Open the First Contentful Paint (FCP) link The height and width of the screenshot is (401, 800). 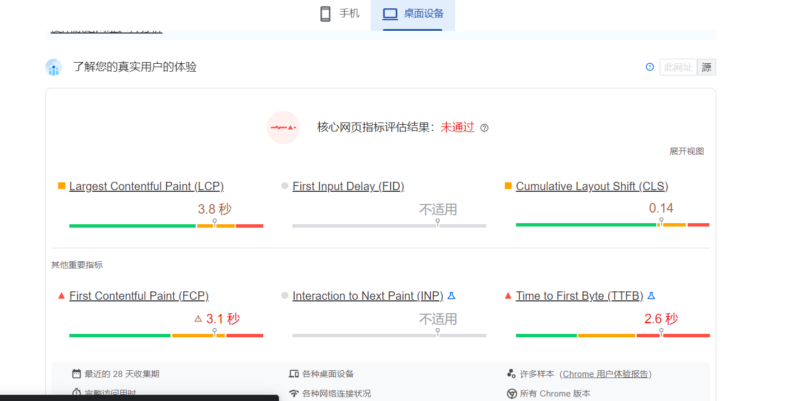[x=139, y=296]
